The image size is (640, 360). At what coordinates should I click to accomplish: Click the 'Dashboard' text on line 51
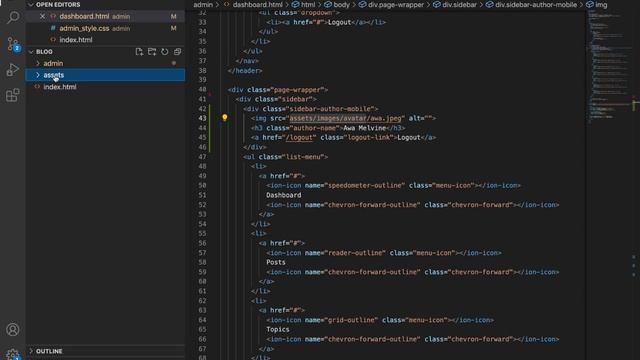click(284, 195)
